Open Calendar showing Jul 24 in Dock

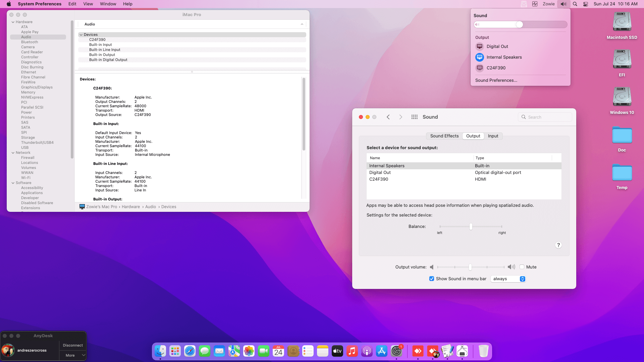point(278,351)
